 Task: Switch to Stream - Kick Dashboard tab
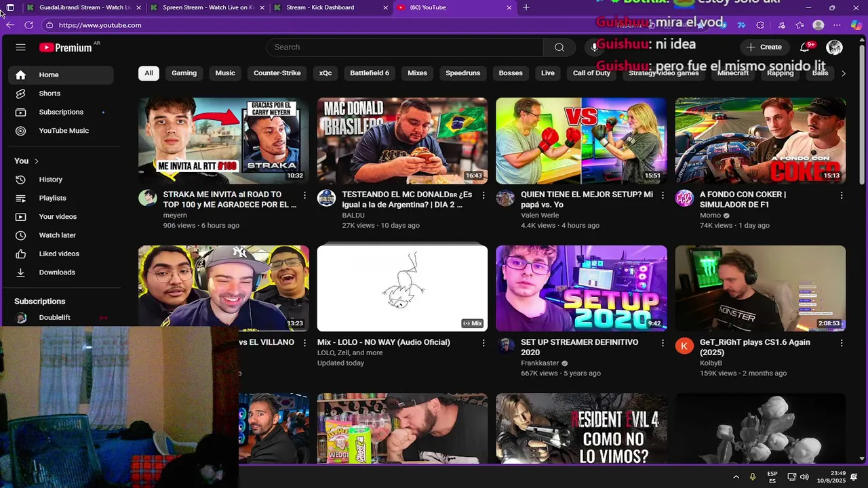pos(331,7)
